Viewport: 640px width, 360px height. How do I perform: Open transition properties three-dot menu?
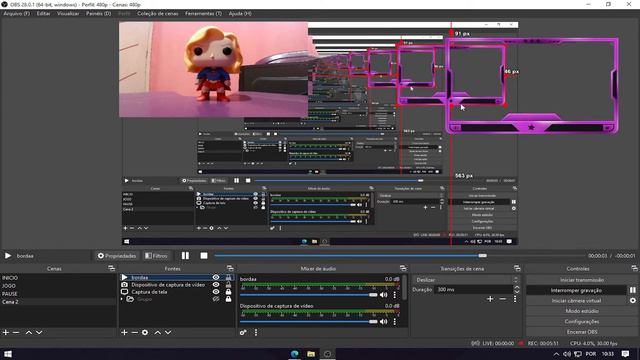click(x=515, y=299)
